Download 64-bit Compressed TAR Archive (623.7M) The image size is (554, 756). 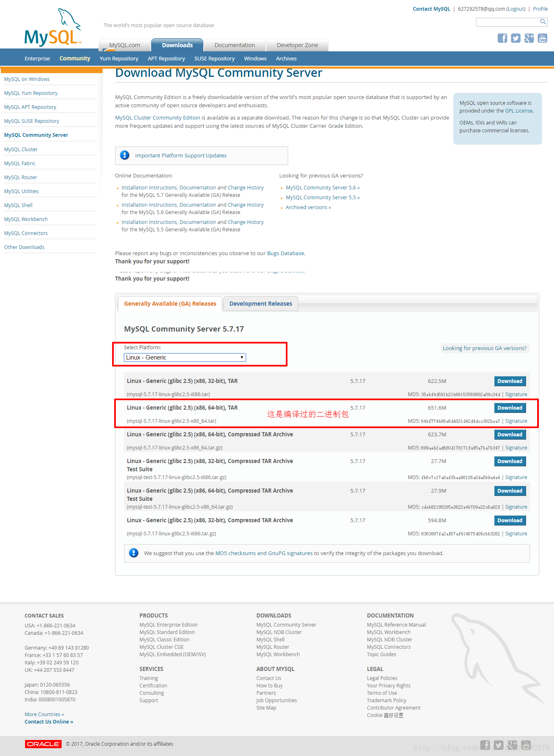(x=510, y=434)
